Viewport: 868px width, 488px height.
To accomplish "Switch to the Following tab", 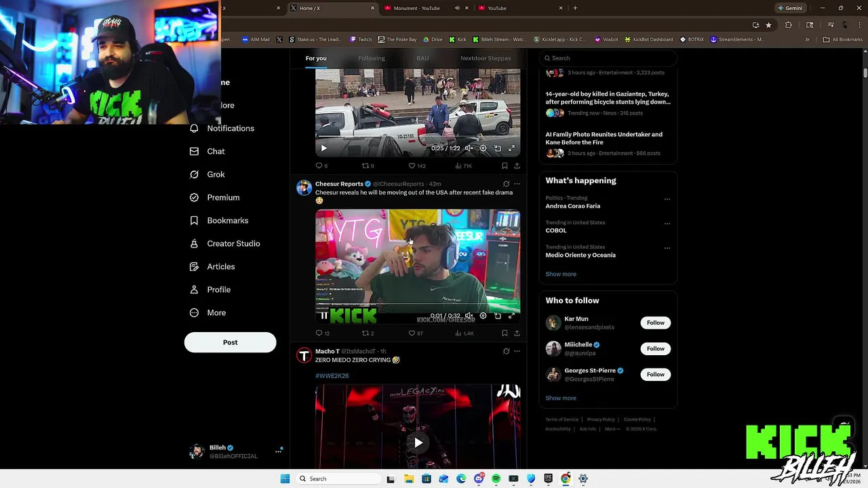I will click(x=372, y=58).
